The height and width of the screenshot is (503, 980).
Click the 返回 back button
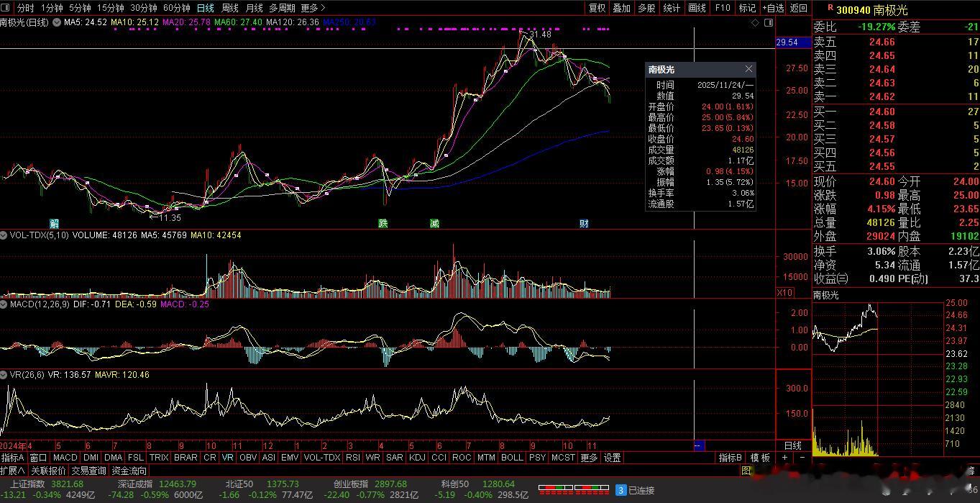(x=798, y=8)
